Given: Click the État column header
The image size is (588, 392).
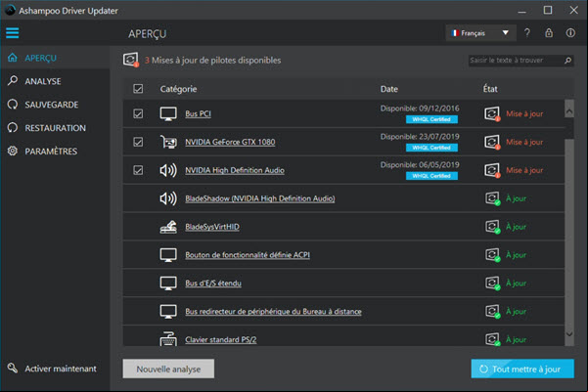Looking at the screenshot, I should 490,89.
